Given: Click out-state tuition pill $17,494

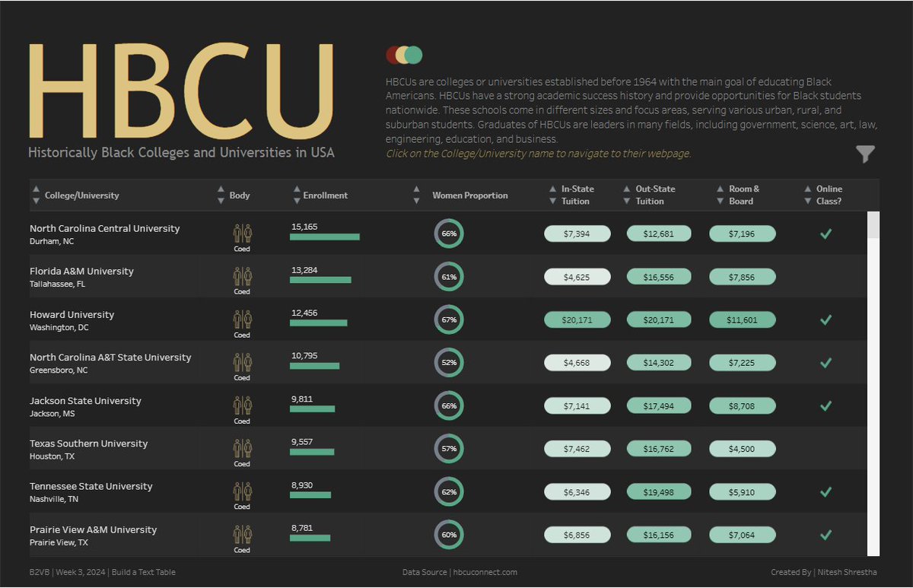Looking at the screenshot, I should (x=659, y=406).
